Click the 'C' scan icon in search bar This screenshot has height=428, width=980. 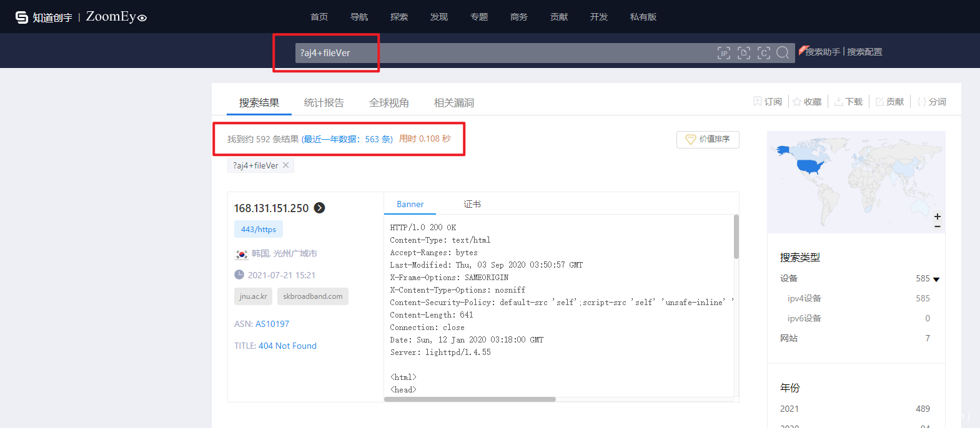pos(763,53)
